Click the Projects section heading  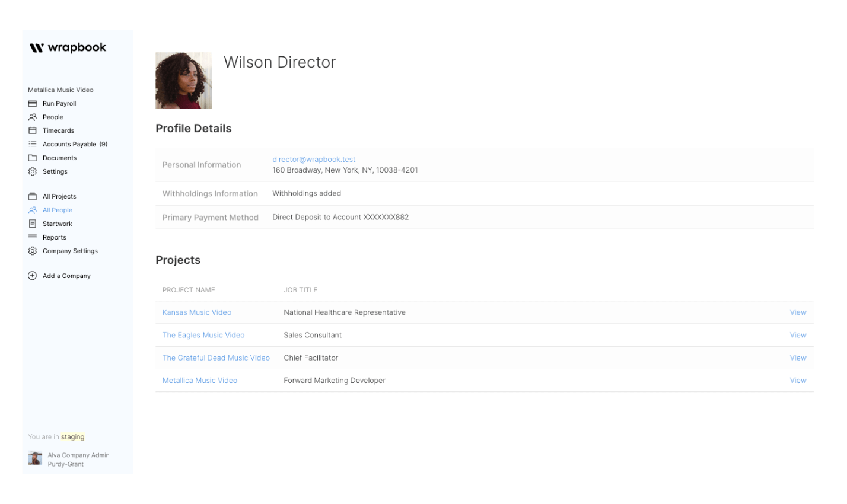178,260
